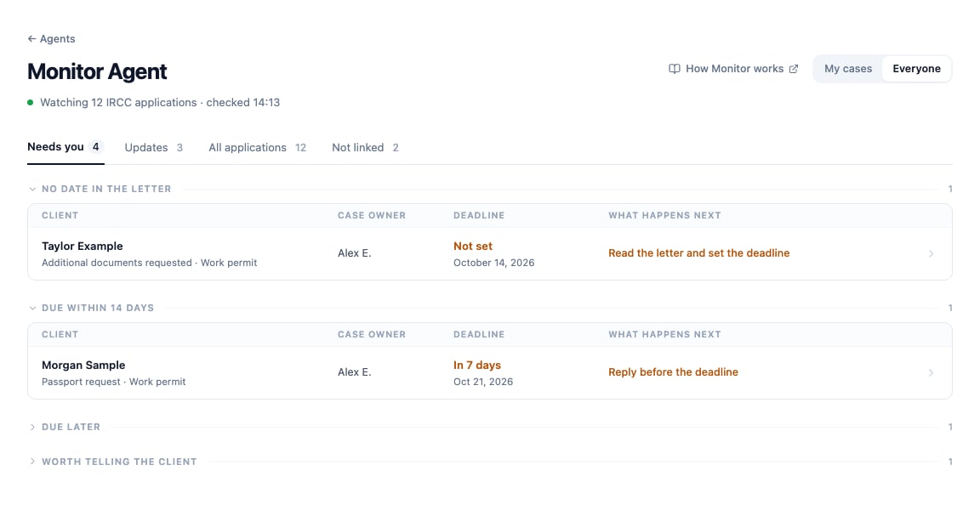Click Deadline column header in Due within 14 days table
The image size is (980, 516).
click(479, 335)
